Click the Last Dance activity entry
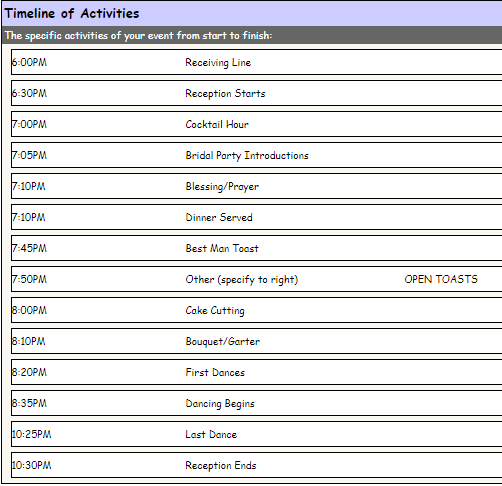The image size is (502, 486). click(211, 434)
